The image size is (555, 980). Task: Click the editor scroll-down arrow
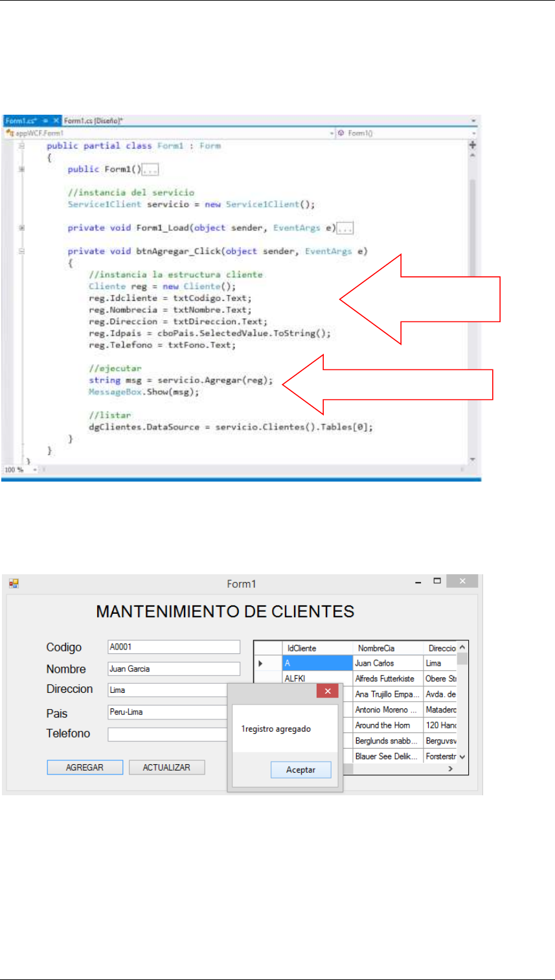coord(472,459)
